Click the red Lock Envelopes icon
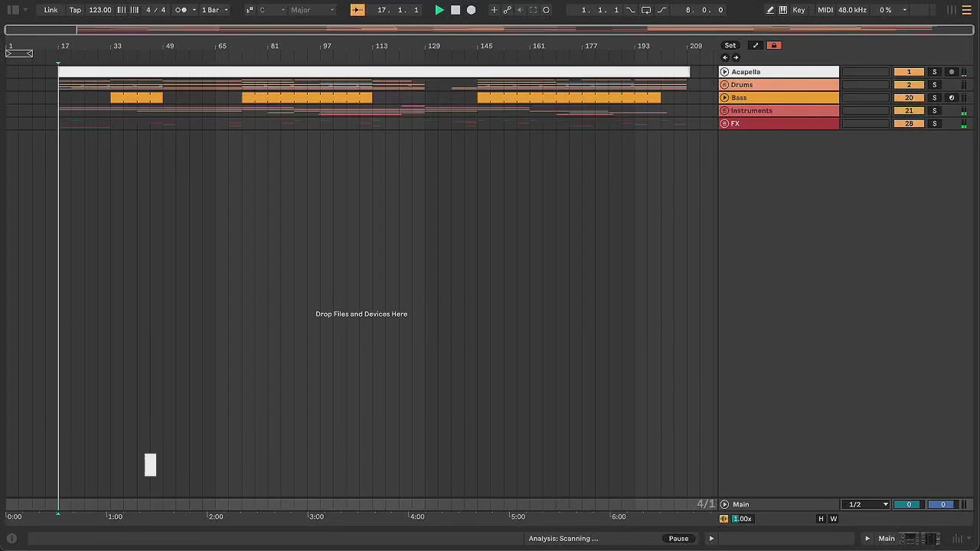 tap(773, 45)
